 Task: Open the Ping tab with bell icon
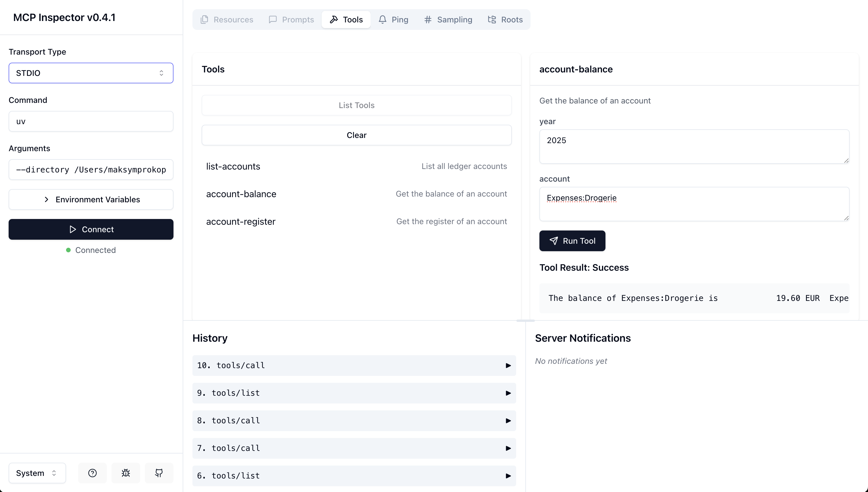pos(394,20)
